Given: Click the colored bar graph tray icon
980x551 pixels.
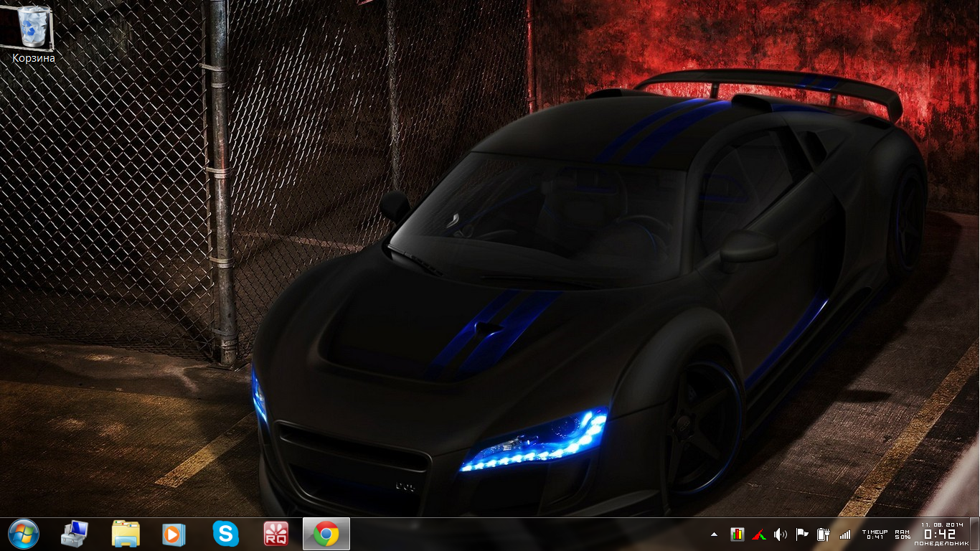Looking at the screenshot, I should pos(737,534).
